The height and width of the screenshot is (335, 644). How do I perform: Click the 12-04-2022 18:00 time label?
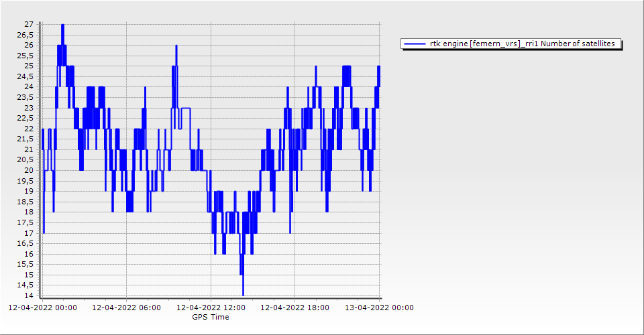[x=294, y=308]
